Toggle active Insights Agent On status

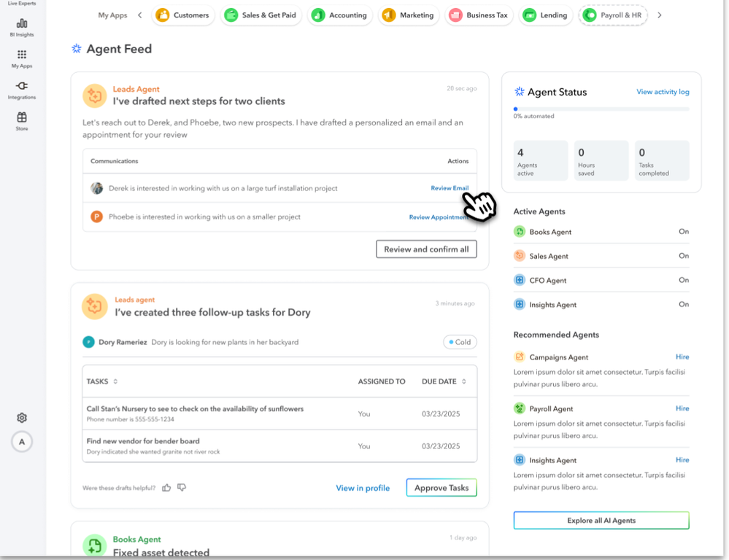[684, 304]
